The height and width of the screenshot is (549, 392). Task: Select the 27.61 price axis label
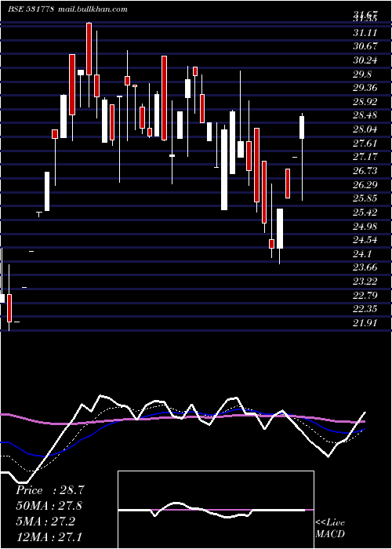coord(365,144)
